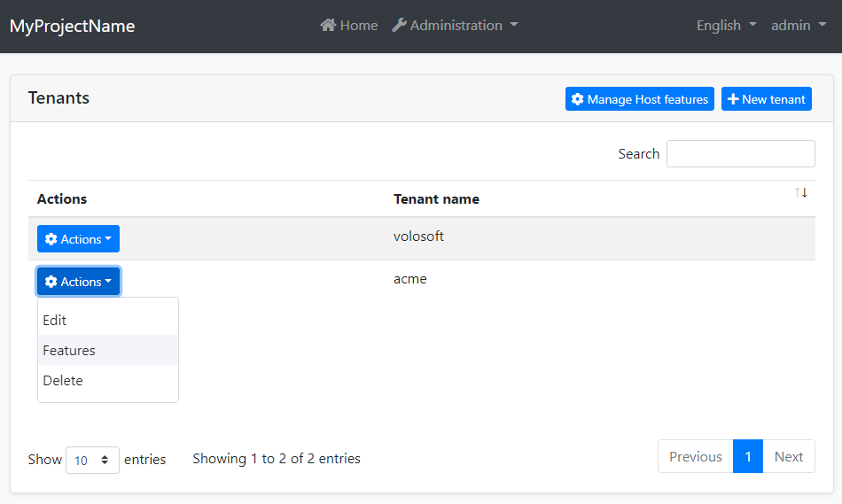Image resolution: width=842 pixels, height=504 pixels.
Task: Expand the Actions dropdown for volosoft
Action: click(x=78, y=239)
